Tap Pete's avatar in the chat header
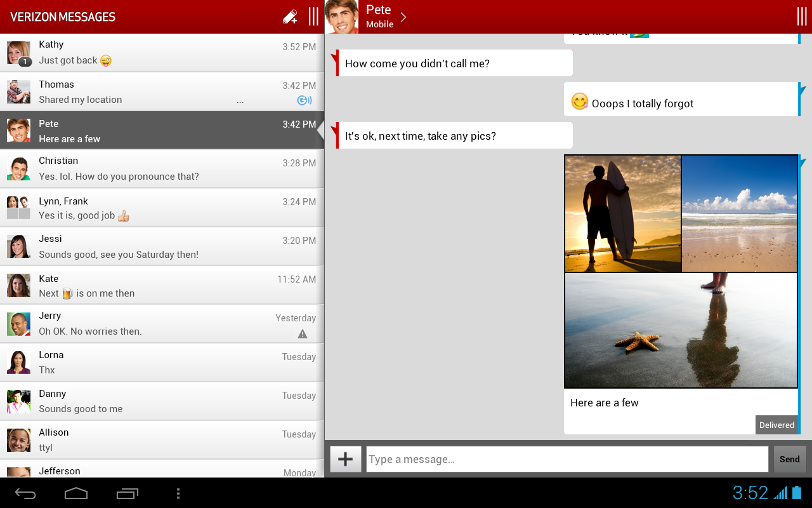 pyautogui.click(x=341, y=16)
